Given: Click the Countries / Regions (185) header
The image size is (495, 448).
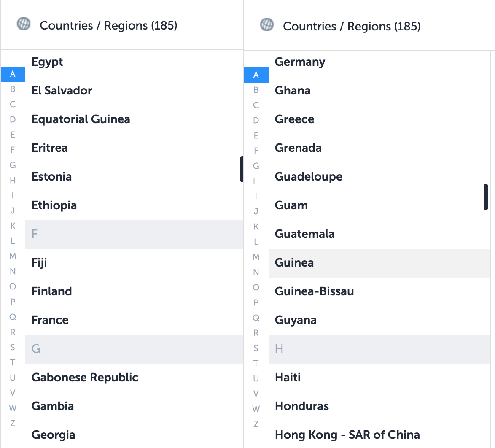Looking at the screenshot, I should pos(109,25).
